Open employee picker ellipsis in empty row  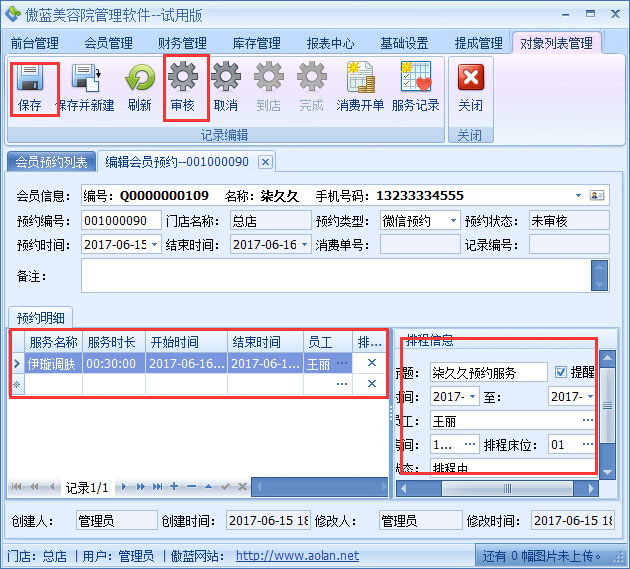pos(342,384)
